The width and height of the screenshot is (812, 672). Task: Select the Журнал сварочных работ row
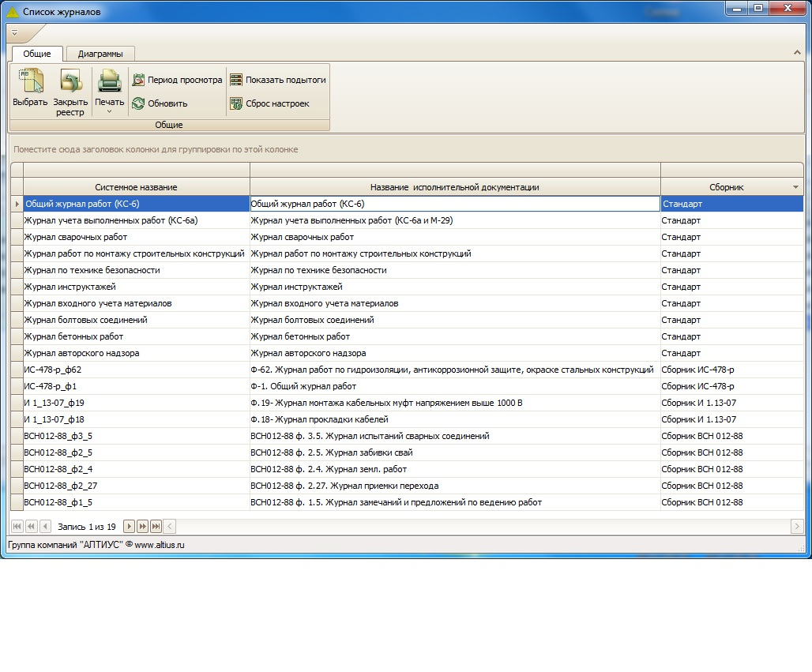coord(76,237)
